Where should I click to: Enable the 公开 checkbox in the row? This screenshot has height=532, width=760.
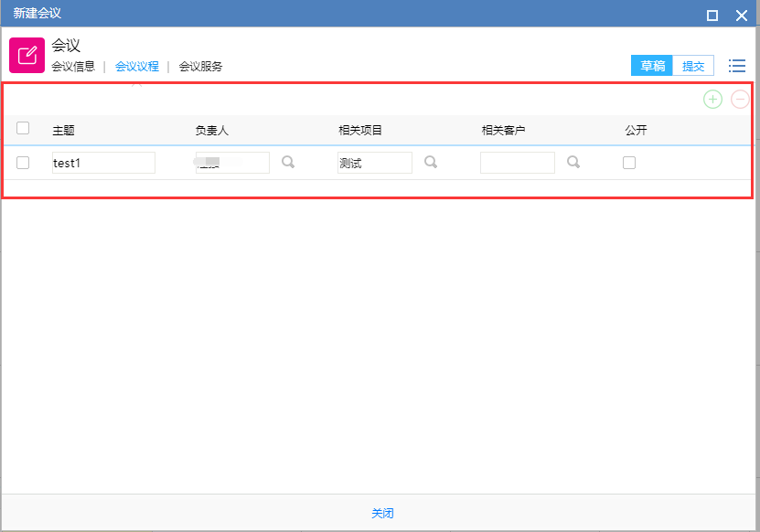pyautogui.click(x=629, y=163)
